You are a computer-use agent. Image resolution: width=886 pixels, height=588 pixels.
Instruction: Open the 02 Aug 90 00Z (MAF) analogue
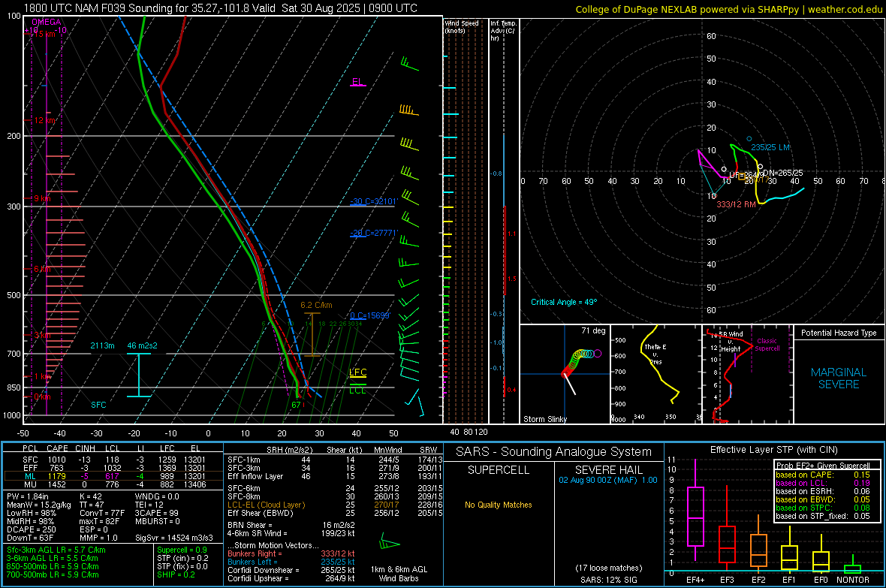608,480
